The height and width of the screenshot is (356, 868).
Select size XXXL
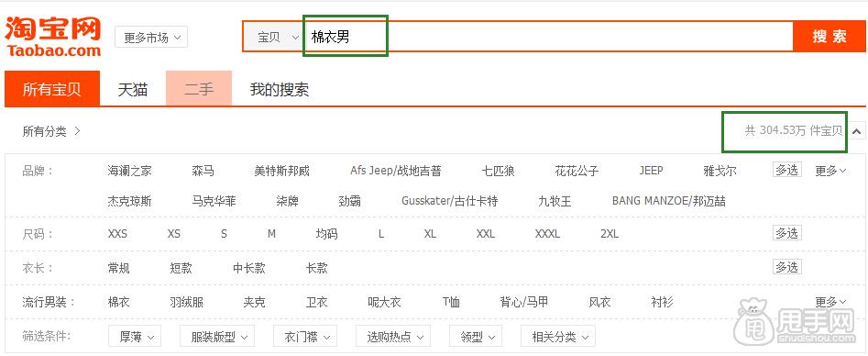point(547,233)
